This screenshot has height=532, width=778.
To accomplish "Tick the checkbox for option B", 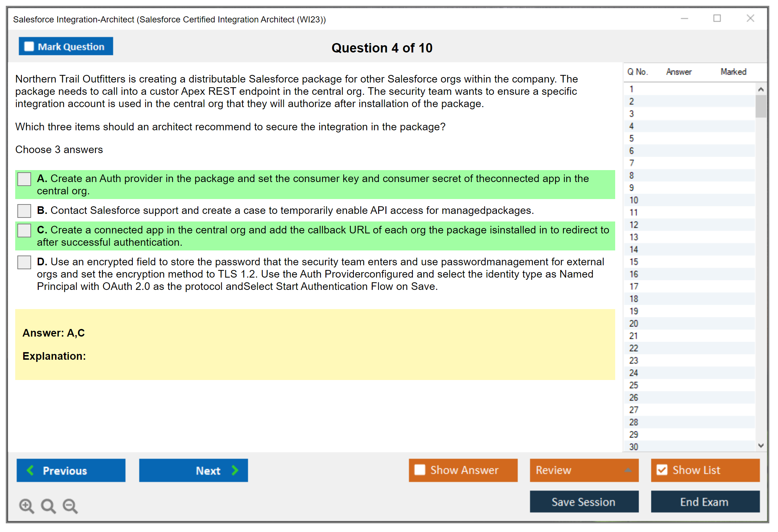I will [x=24, y=211].
